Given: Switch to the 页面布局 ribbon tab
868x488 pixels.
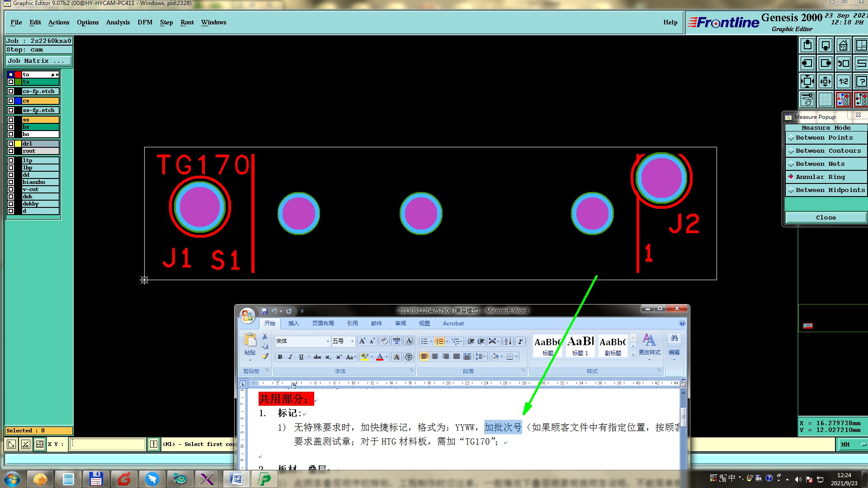Looking at the screenshot, I should coord(323,324).
